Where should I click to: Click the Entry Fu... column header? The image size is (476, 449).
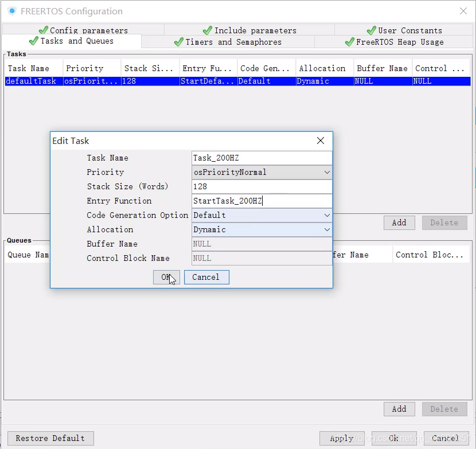209,68
